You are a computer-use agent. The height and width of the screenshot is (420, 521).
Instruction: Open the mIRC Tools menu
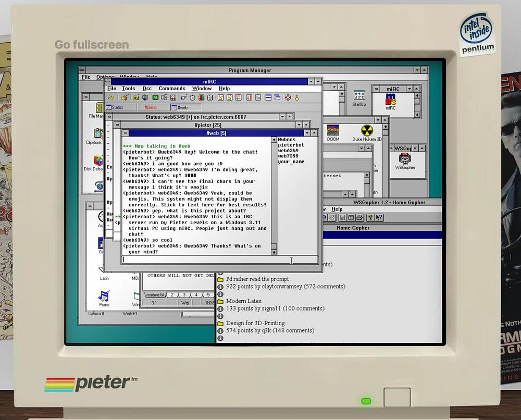pos(128,89)
